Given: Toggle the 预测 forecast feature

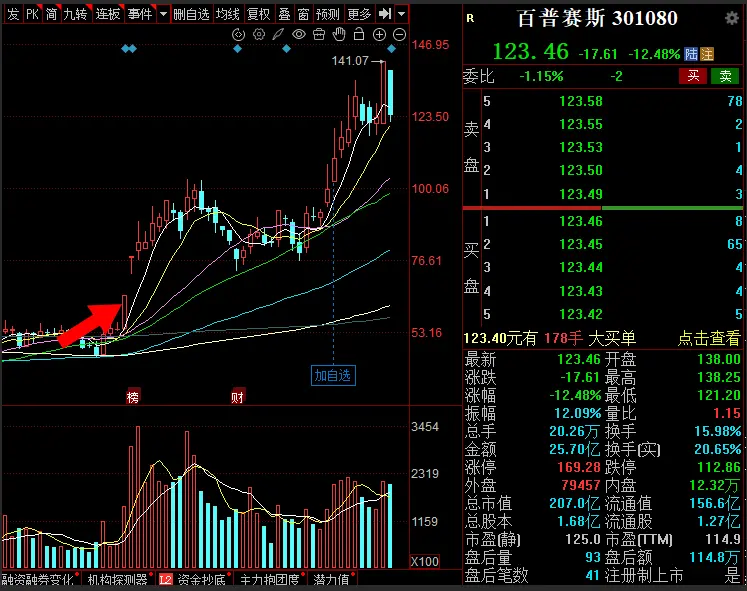Looking at the screenshot, I should tap(328, 14).
